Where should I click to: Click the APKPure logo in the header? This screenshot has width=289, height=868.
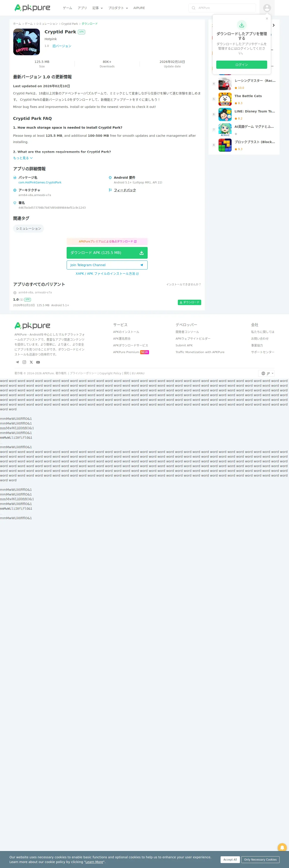[32, 8]
